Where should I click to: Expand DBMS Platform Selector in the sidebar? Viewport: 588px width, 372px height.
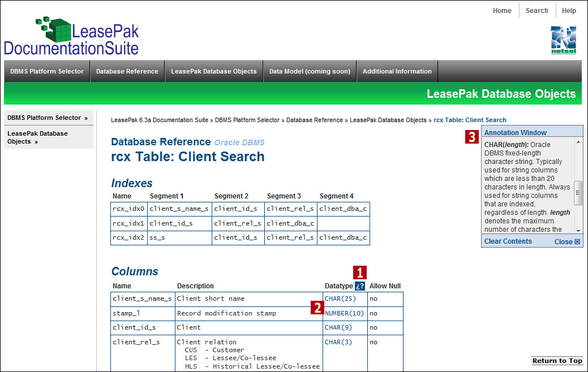coord(48,118)
